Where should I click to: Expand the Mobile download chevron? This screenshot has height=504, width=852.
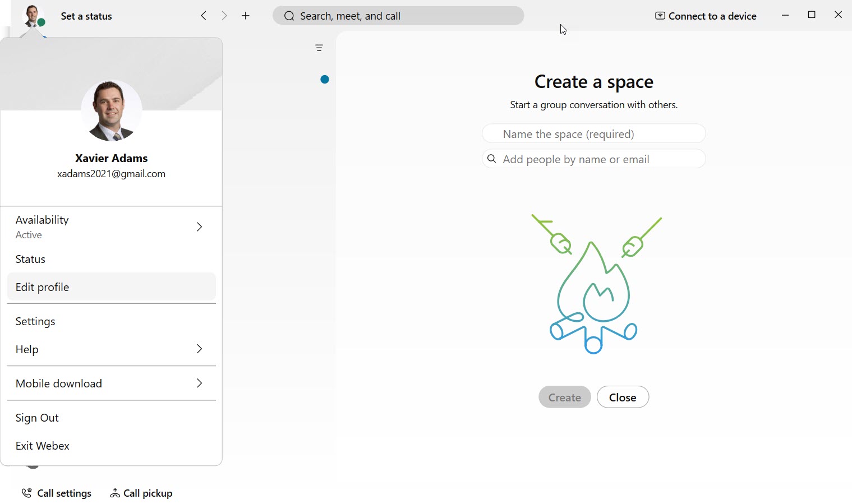click(x=199, y=383)
